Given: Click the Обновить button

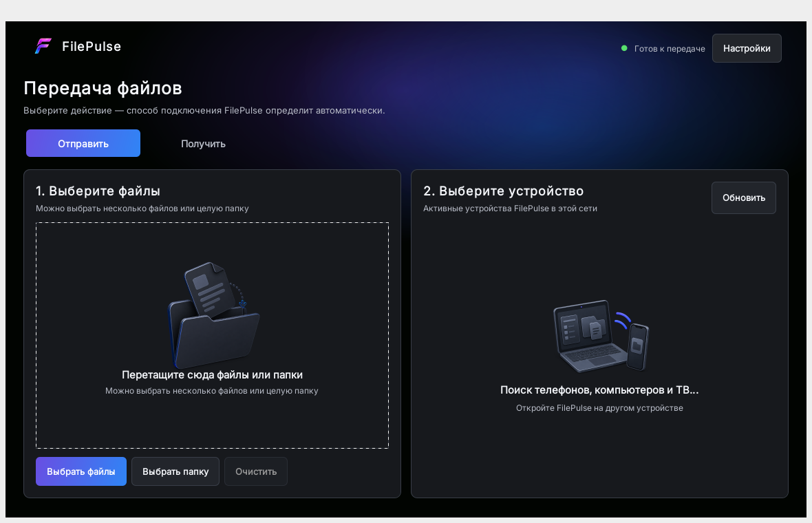Looking at the screenshot, I should coord(744,198).
